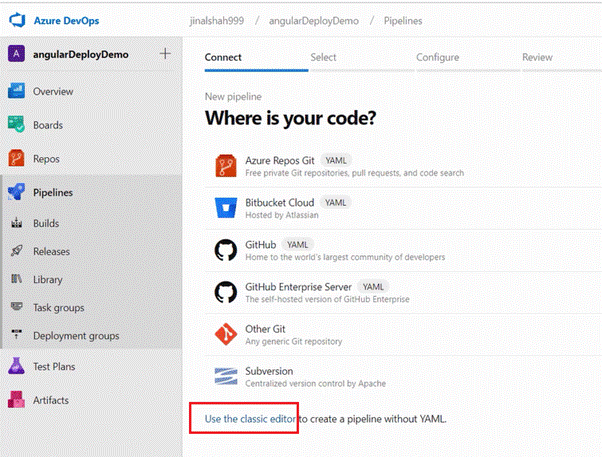602x457 pixels.
Task: Click the GitHub octocat icon
Action: (226, 250)
